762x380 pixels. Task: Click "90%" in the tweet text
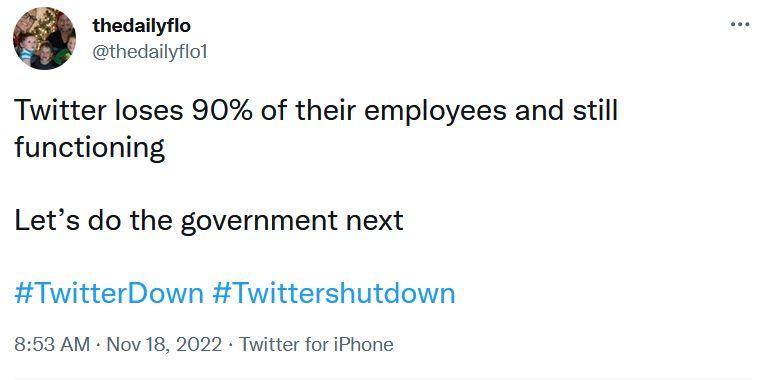222,111
